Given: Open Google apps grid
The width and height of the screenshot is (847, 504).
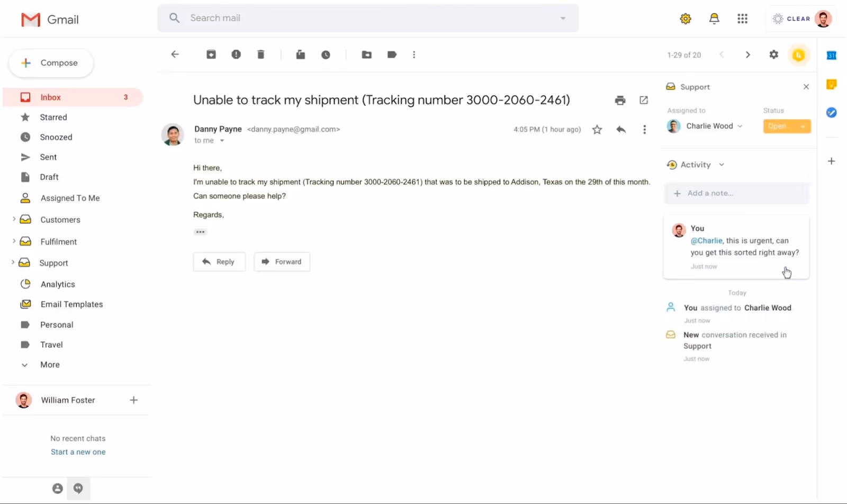Looking at the screenshot, I should point(743,19).
